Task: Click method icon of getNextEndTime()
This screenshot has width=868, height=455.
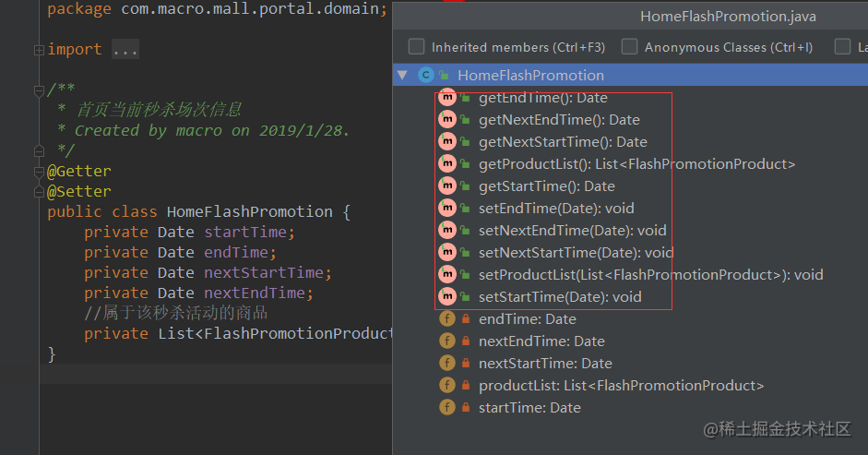Action: [446, 119]
